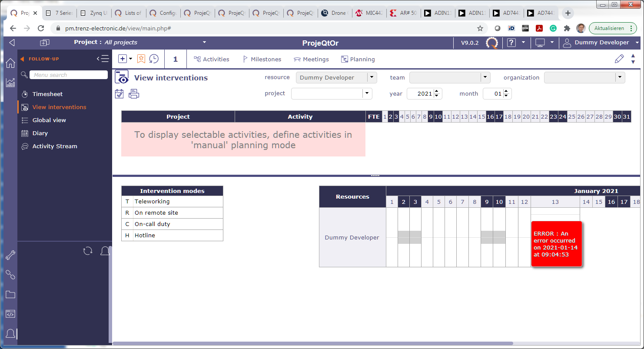Image resolution: width=644 pixels, height=349 pixels.
Task: Collapse the Follow-up menu with hamburger toggle
Action: (x=103, y=59)
